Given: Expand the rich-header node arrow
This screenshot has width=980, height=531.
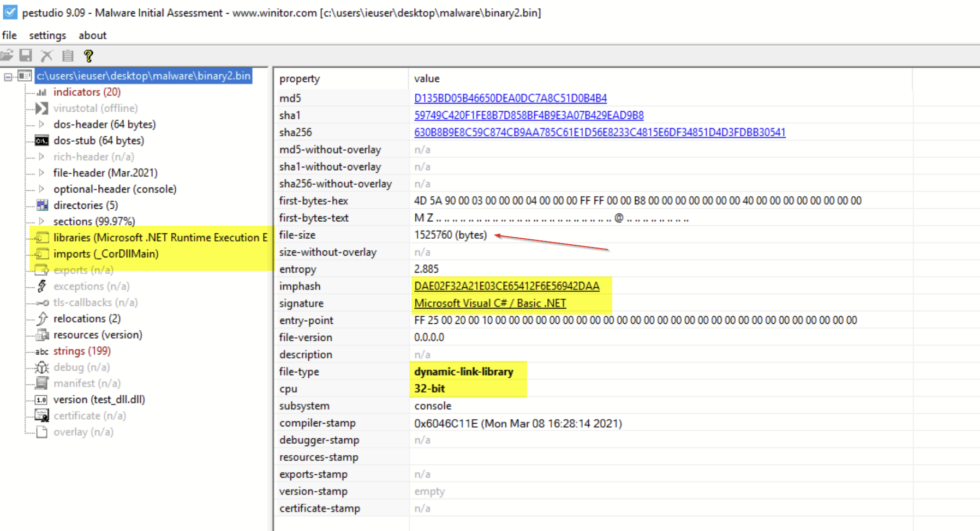Looking at the screenshot, I should [x=42, y=156].
